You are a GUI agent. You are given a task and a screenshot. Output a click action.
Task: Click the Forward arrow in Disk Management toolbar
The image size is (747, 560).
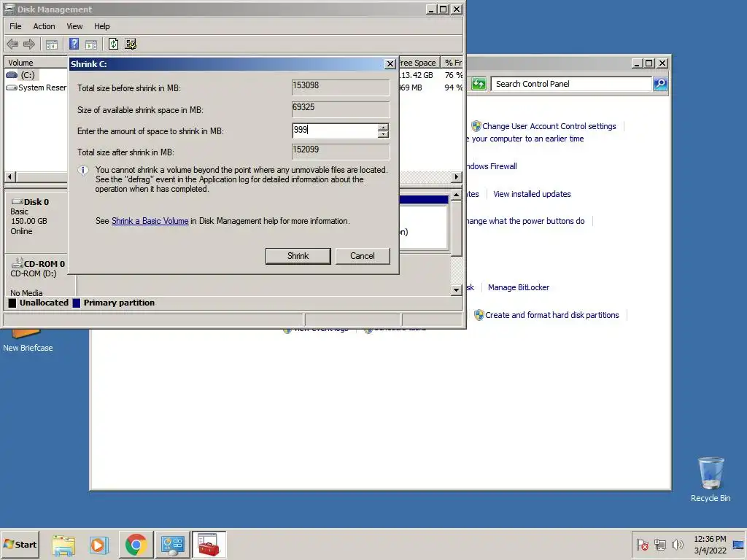pyautogui.click(x=29, y=44)
